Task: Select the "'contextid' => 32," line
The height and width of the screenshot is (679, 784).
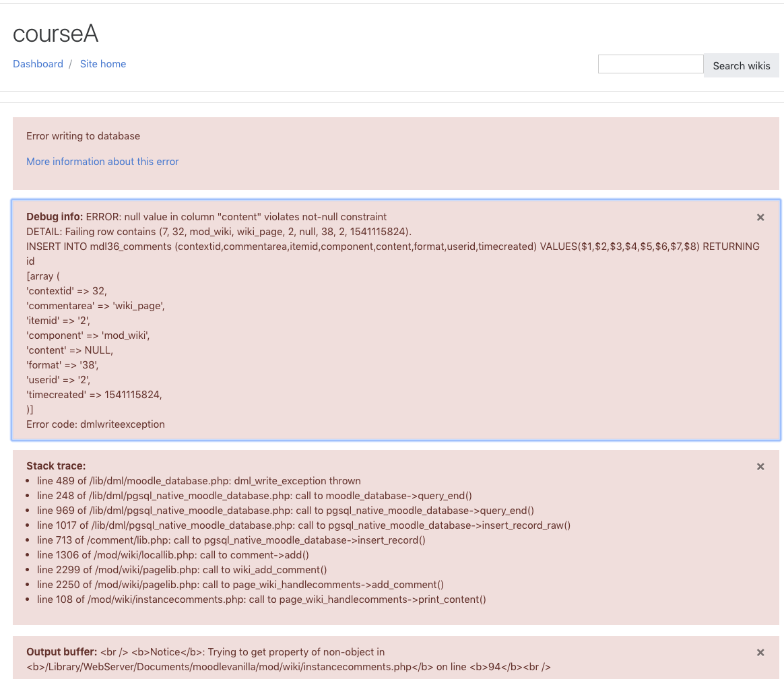Action: click(67, 291)
